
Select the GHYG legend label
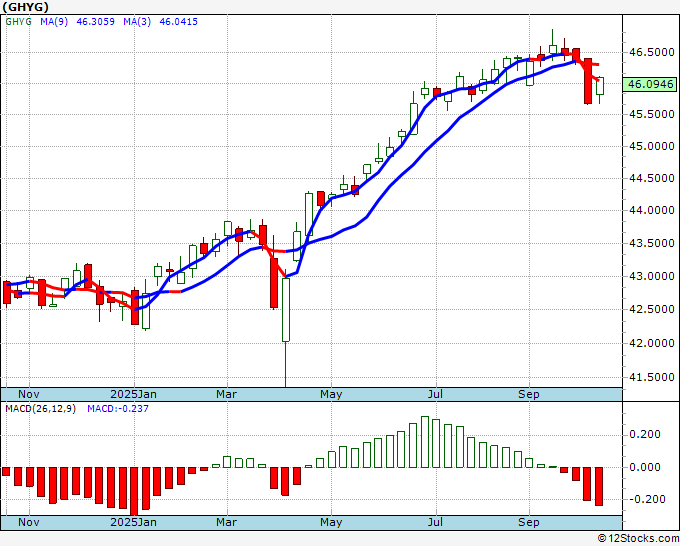pyautogui.click(x=19, y=21)
